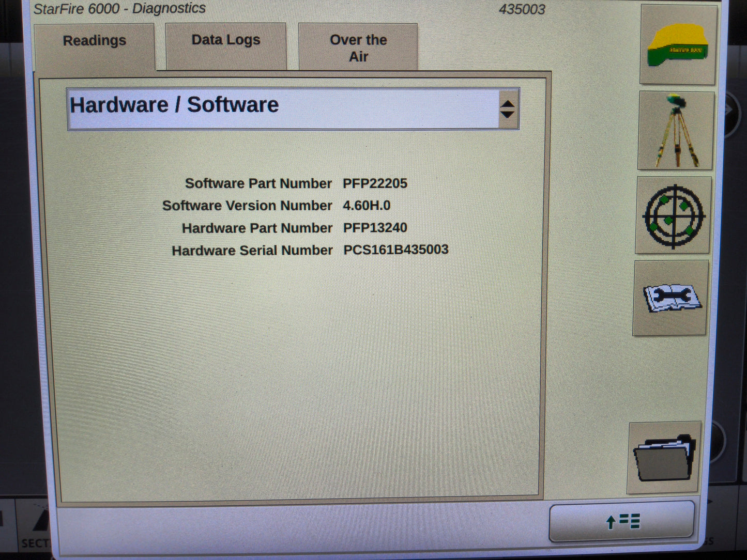Select the serial number PCS161B435003

coord(396,250)
